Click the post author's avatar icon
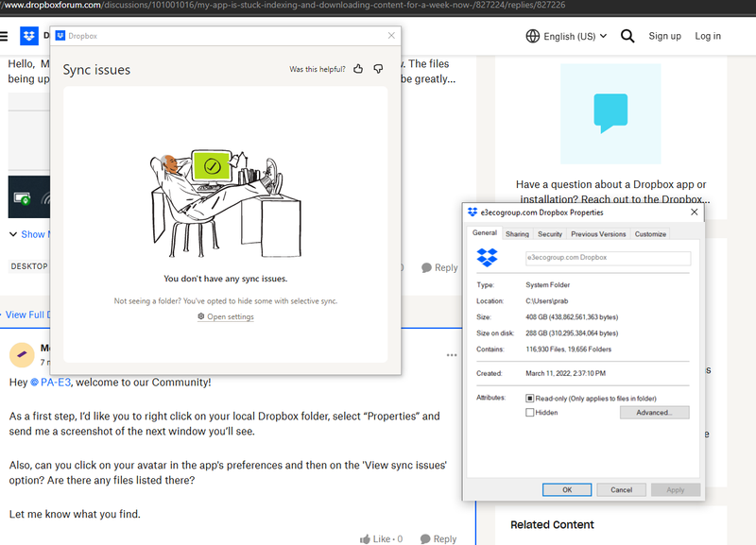 tap(21, 355)
